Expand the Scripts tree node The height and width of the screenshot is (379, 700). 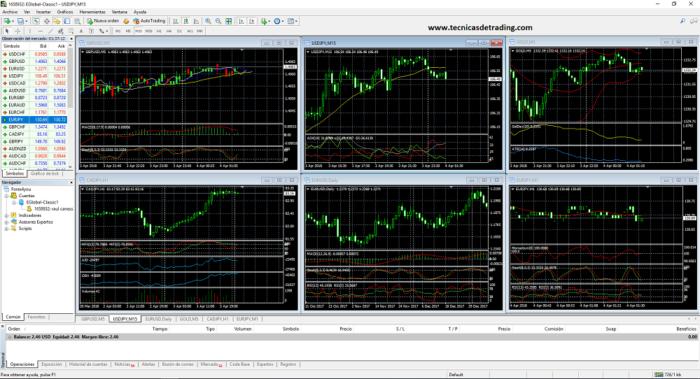tap(7, 228)
